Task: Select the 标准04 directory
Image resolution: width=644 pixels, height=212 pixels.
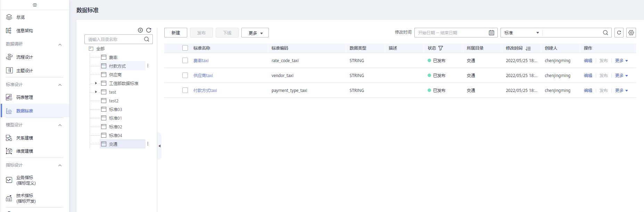Action: (115, 135)
